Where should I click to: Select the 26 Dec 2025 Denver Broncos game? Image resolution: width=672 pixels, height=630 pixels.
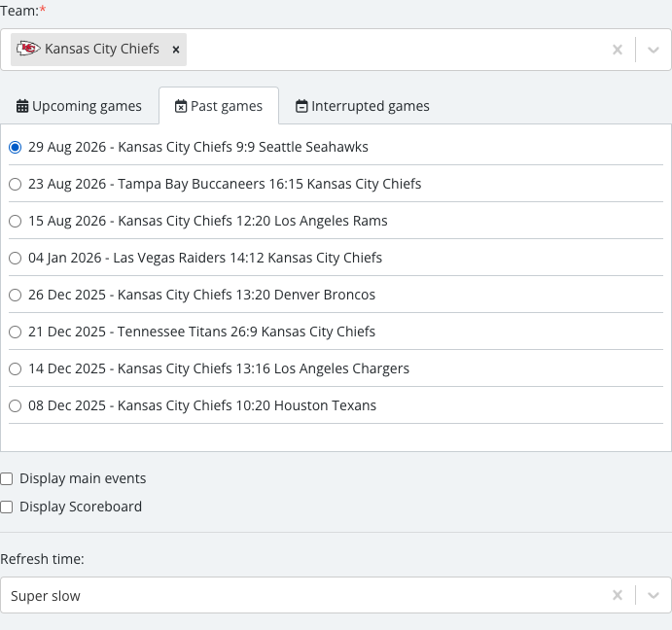15,295
